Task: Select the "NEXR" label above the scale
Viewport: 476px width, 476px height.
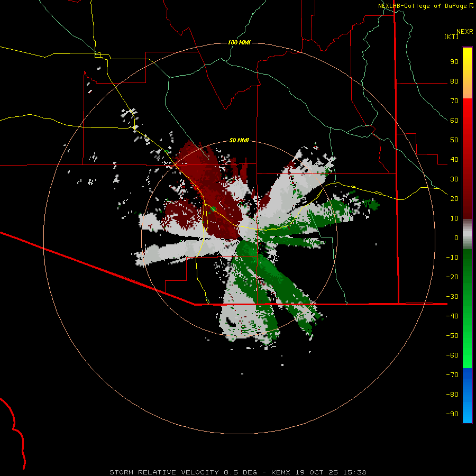Action: click(465, 32)
